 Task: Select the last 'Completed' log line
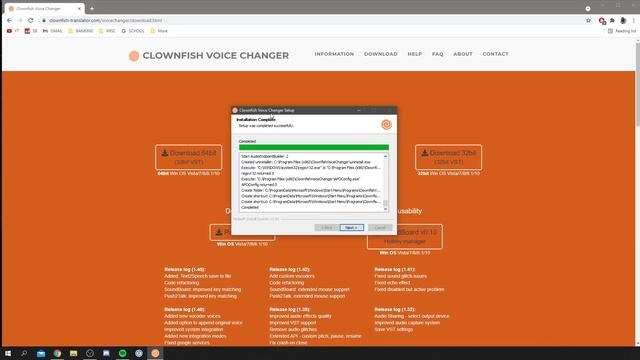pos(250,207)
